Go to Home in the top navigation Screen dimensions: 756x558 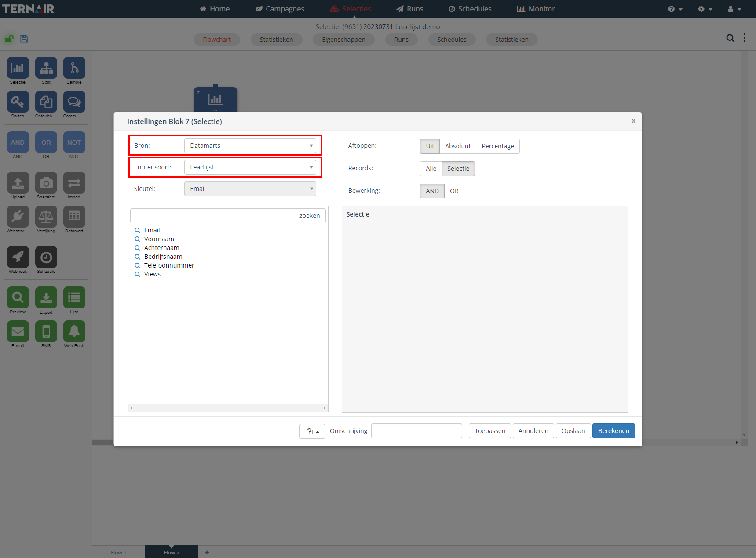coord(215,9)
